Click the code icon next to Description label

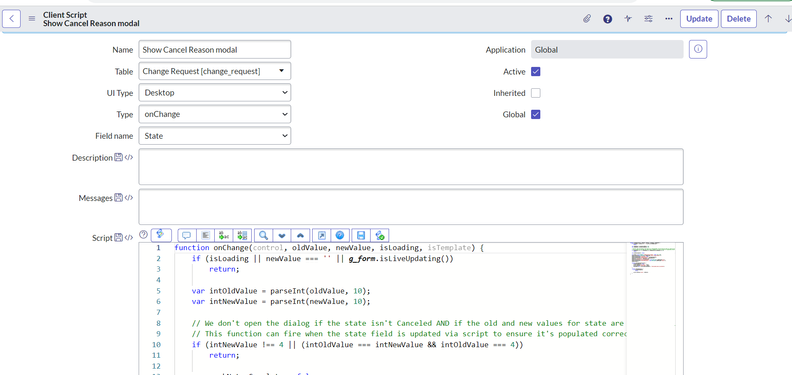129,158
